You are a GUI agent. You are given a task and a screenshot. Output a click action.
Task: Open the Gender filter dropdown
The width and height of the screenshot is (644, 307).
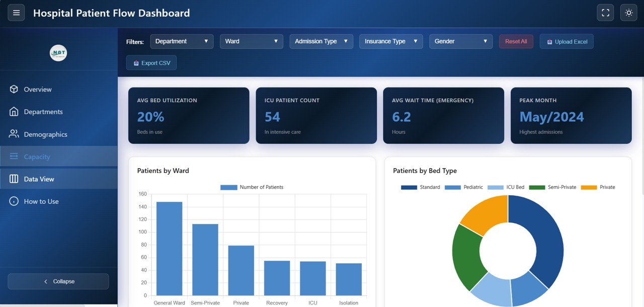tap(460, 41)
